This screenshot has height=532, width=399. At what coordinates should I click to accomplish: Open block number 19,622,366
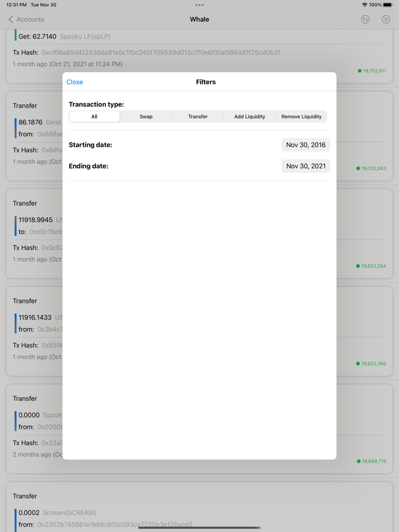click(371, 364)
